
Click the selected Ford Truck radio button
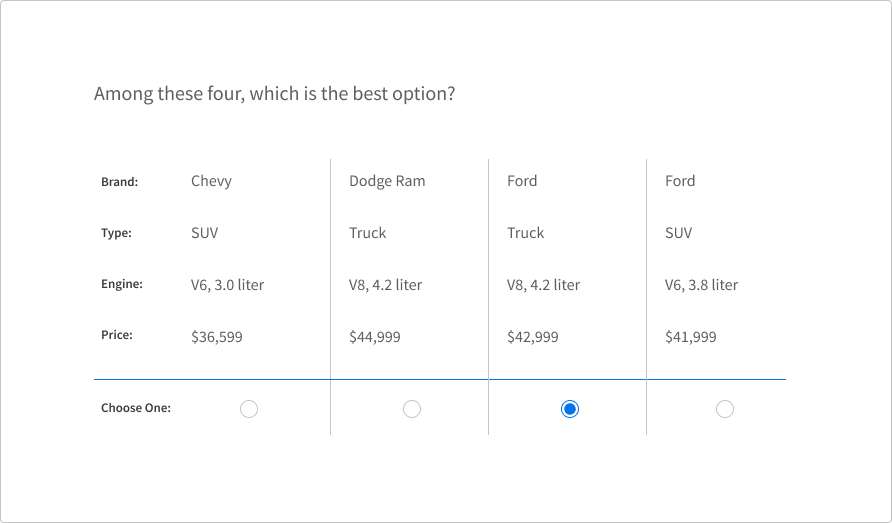(x=569, y=408)
